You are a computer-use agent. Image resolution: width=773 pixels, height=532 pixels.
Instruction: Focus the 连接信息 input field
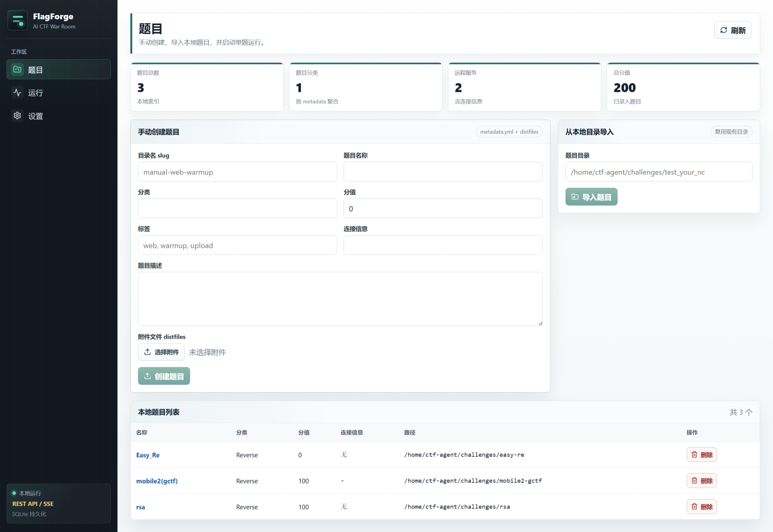[x=443, y=245]
